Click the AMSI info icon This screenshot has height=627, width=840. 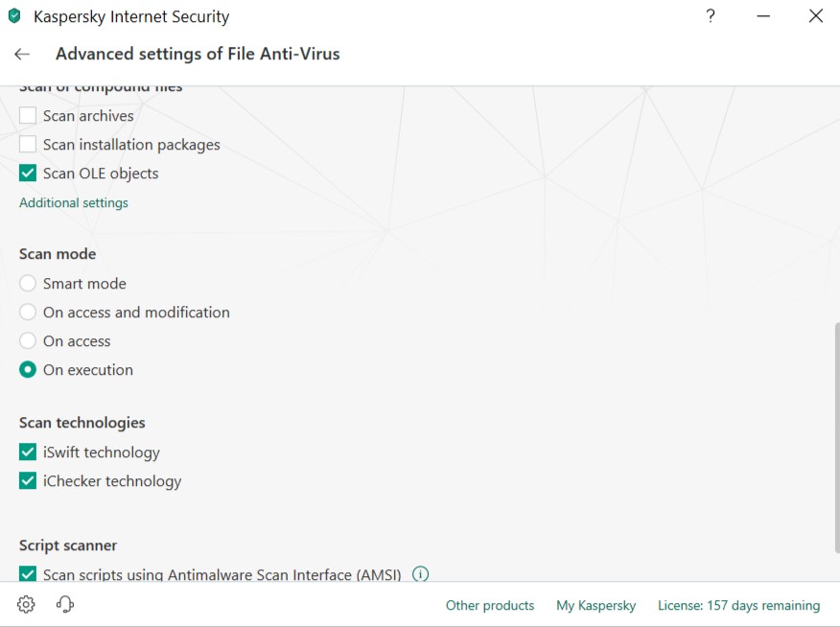420,574
